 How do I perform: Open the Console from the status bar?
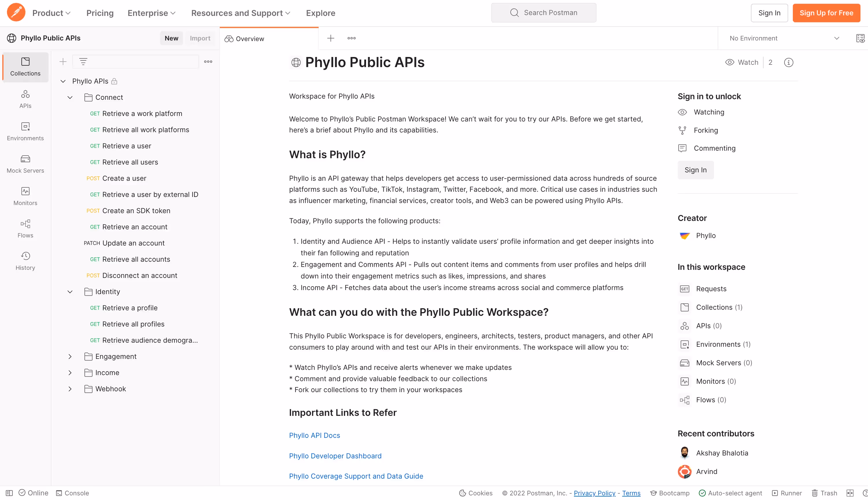[73, 493]
